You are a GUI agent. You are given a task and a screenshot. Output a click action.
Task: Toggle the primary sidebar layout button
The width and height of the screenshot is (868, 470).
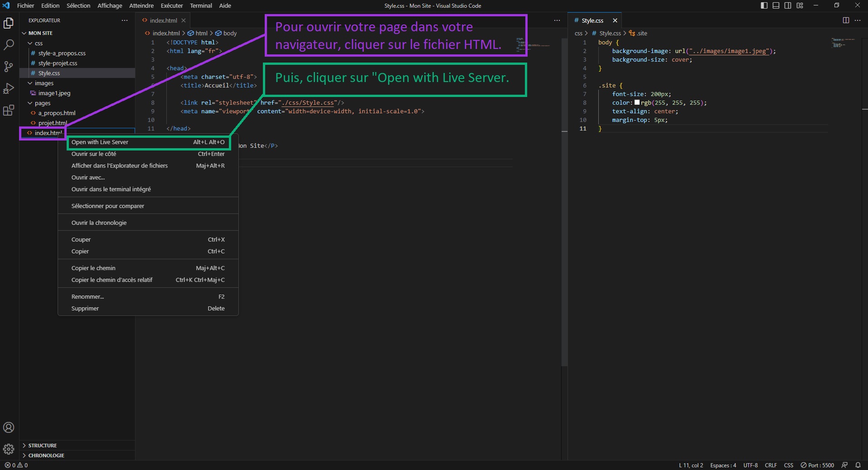(x=764, y=5)
